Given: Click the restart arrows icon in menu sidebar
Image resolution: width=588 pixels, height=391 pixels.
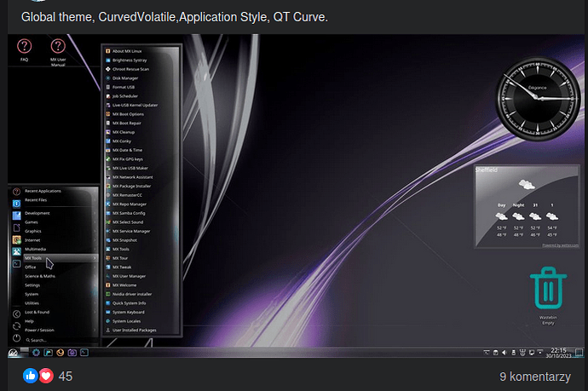Looking at the screenshot, I should [x=16, y=326].
